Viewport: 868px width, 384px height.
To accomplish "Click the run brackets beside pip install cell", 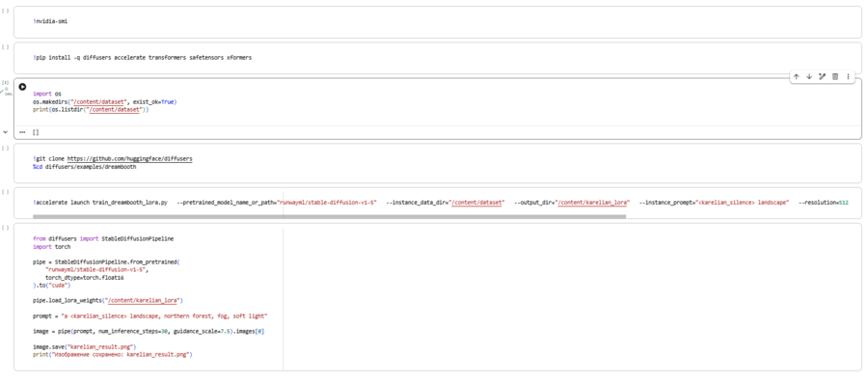I will [x=6, y=46].
